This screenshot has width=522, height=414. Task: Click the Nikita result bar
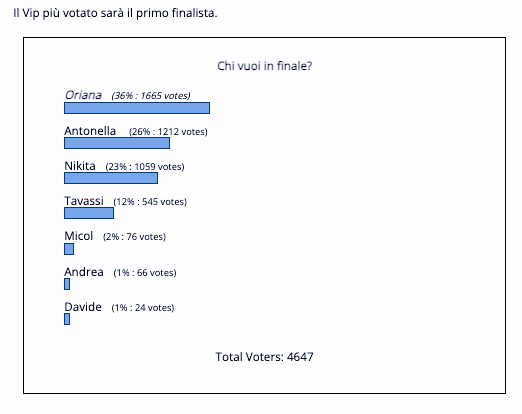click(x=111, y=178)
